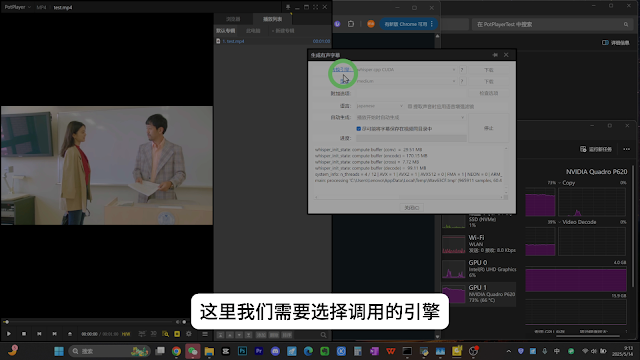This screenshot has height=360, width=640.
Task: Click the eject/open file icon
Action: point(70,334)
